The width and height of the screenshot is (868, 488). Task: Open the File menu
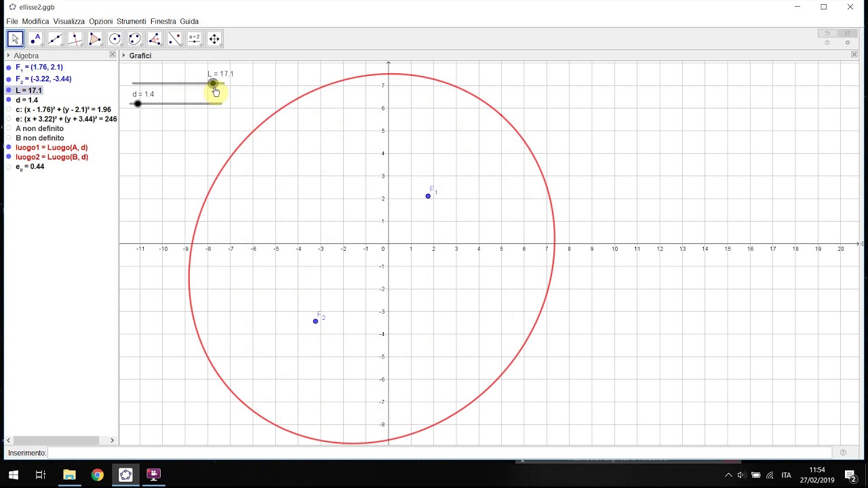[x=12, y=22]
